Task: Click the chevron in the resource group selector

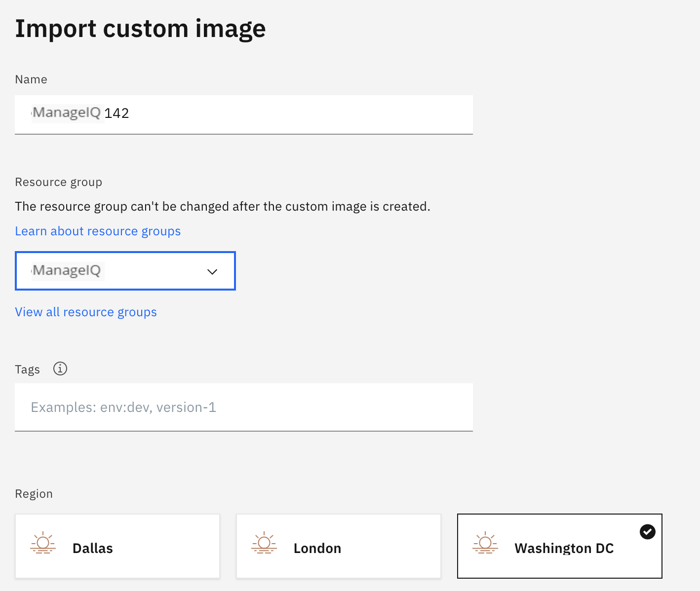Action: tap(212, 271)
